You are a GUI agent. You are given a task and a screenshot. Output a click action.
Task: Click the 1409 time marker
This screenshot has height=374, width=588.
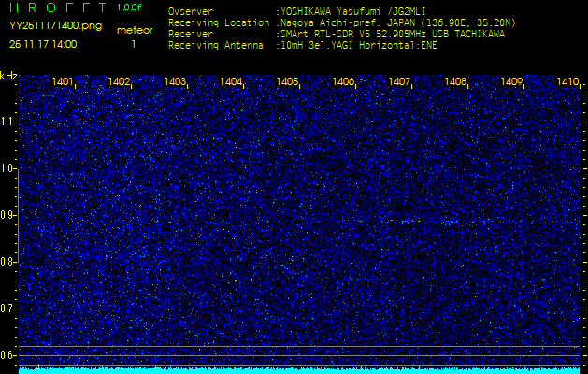pos(512,81)
